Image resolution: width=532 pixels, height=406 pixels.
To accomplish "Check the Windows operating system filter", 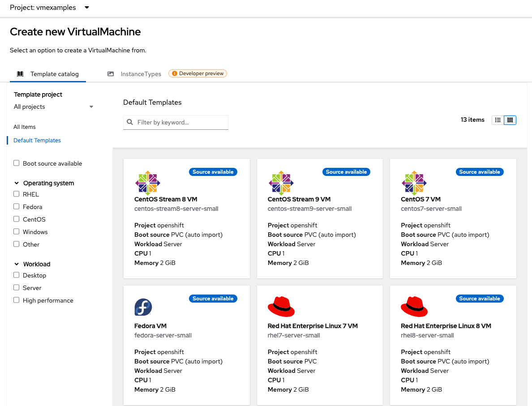I will pos(17,231).
